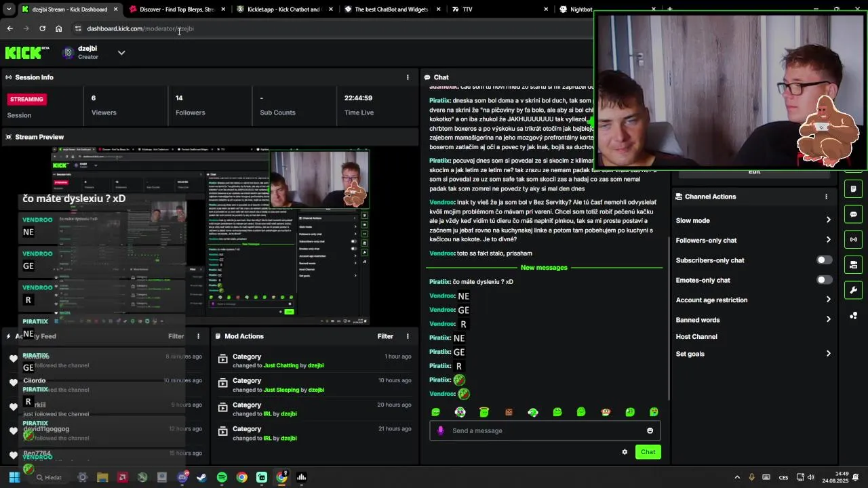This screenshot has height=488, width=868.
Task: Insert the first green emote in quick row
Action: (x=436, y=412)
